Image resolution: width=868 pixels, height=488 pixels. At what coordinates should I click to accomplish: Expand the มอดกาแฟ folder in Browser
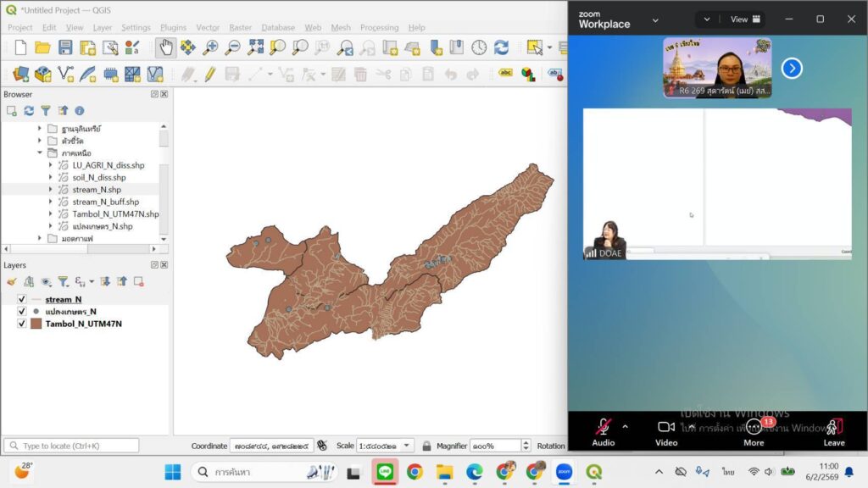40,239
